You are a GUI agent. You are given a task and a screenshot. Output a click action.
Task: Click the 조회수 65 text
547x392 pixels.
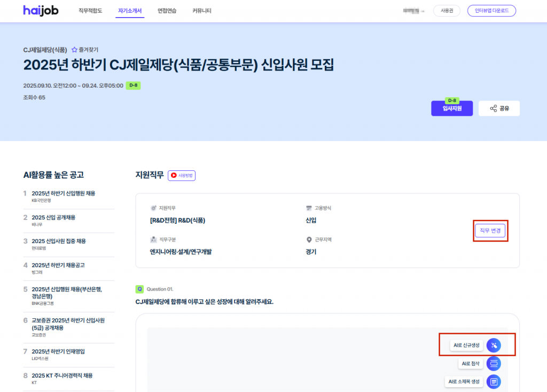tap(34, 97)
